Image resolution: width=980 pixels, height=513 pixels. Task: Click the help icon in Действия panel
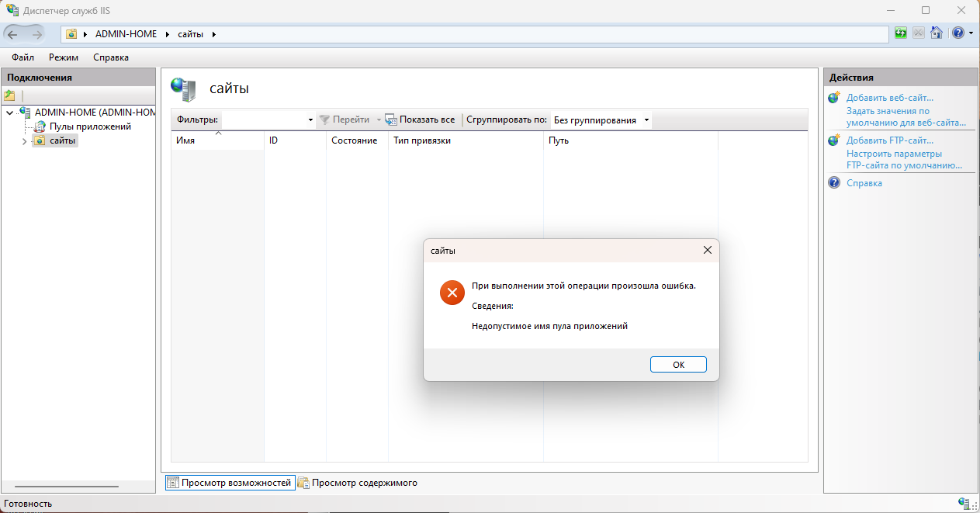tap(834, 183)
